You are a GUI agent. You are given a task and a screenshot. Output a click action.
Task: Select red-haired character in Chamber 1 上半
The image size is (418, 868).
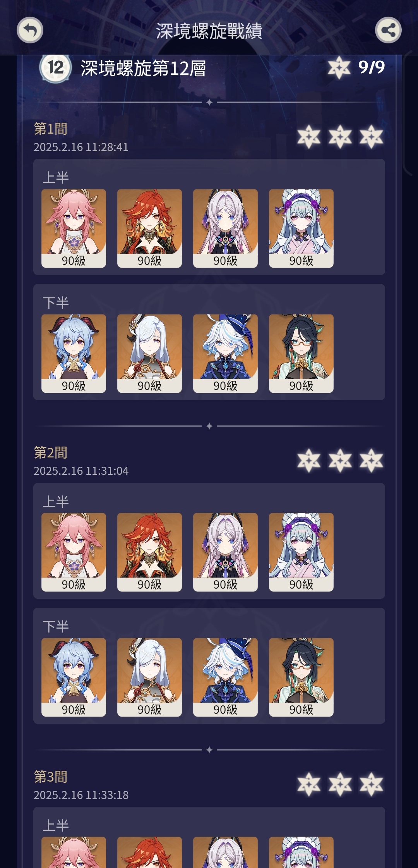coord(149,229)
